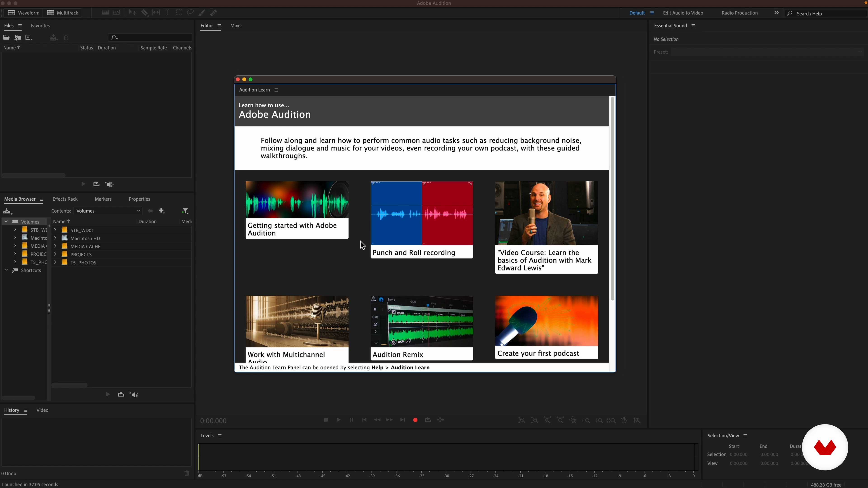
Task: Toggle Skip Selection in transport bar
Action: pos(441,420)
